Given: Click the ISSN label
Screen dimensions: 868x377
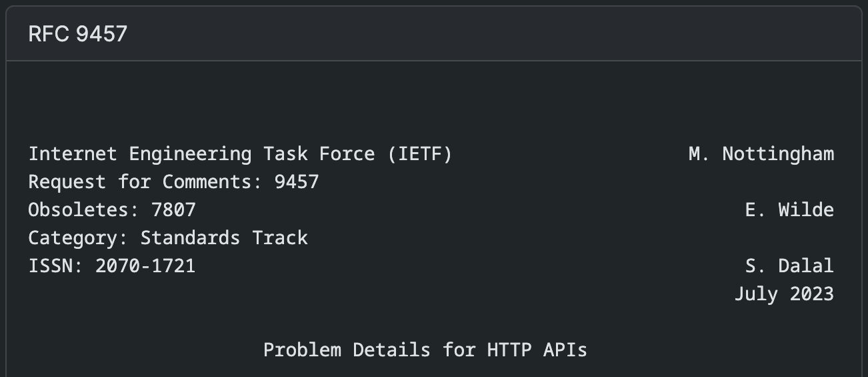Looking at the screenshot, I should coord(56,266).
